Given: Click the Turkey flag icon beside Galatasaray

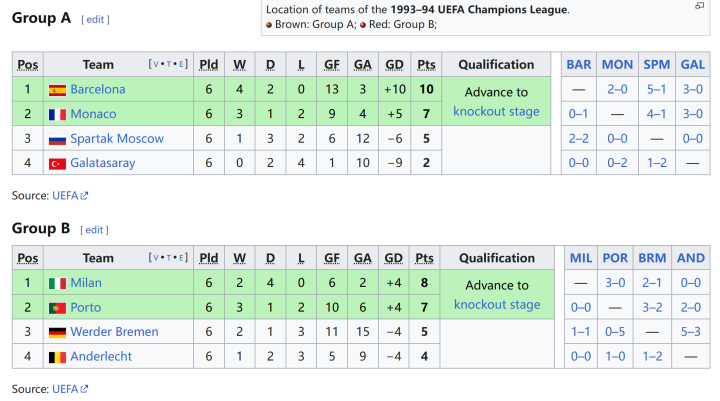Looking at the screenshot, I should tap(57, 164).
